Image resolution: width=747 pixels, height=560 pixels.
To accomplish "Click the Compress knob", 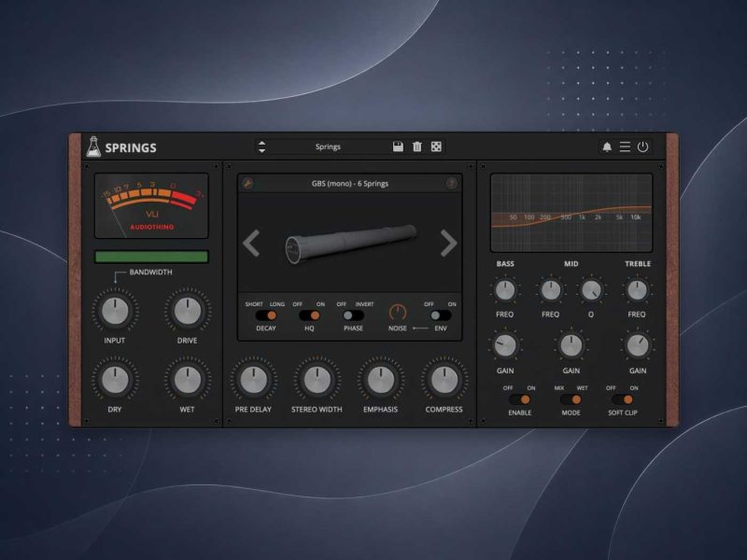I will coord(444,380).
